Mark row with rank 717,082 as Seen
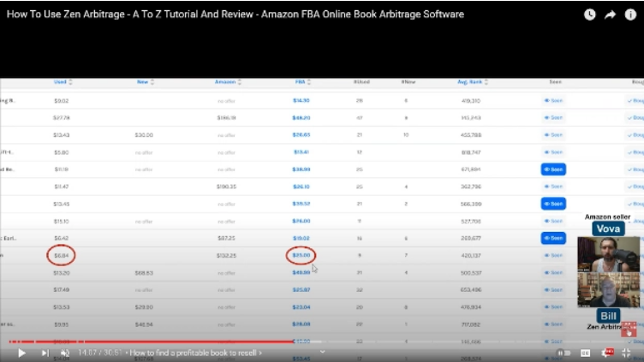Image resolution: width=644 pixels, height=362 pixels. pos(553,324)
